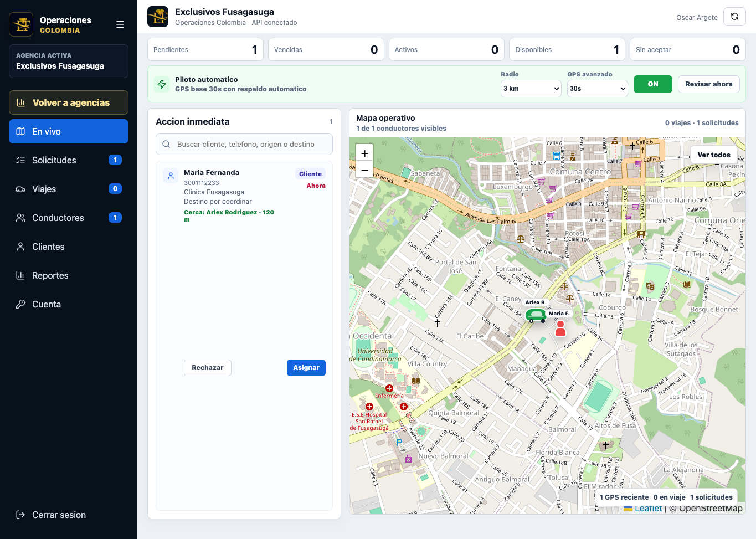
Task: Click the green car marker Arlex R.
Action: pos(536,316)
